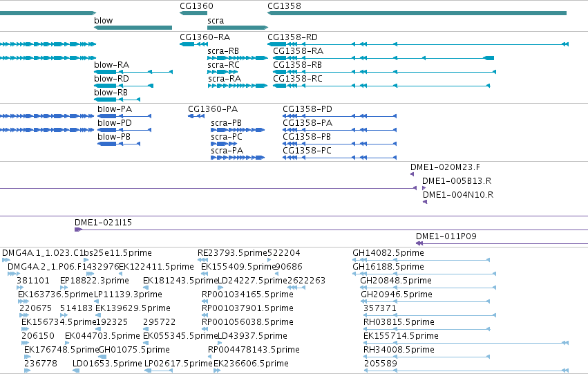Screen dimensions: 588x374
Task: Select the RP001056038.5prime EST label
Action: (x=247, y=323)
